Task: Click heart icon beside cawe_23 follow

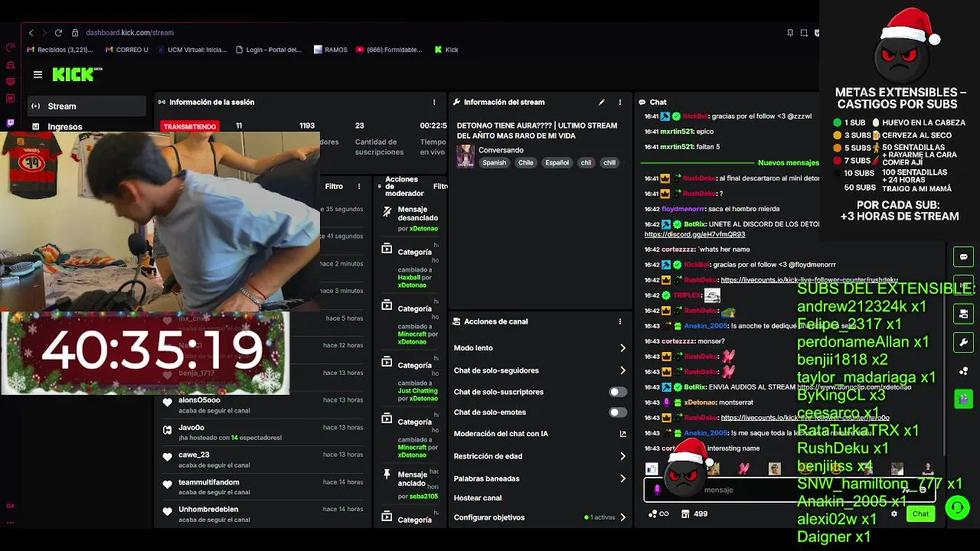Action: click(x=167, y=457)
